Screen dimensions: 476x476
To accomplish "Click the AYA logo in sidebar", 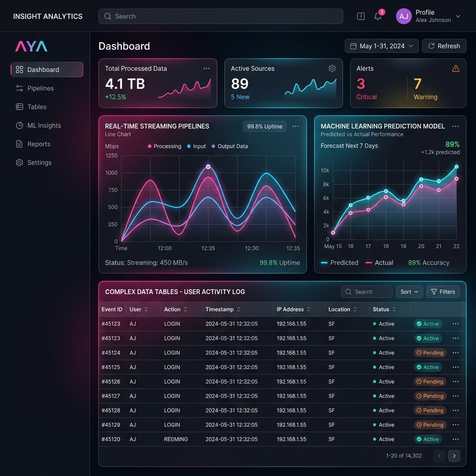I will coord(31,46).
